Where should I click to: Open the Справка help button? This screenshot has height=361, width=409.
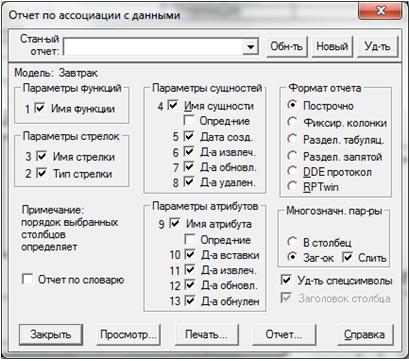pyautogui.click(x=365, y=334)
